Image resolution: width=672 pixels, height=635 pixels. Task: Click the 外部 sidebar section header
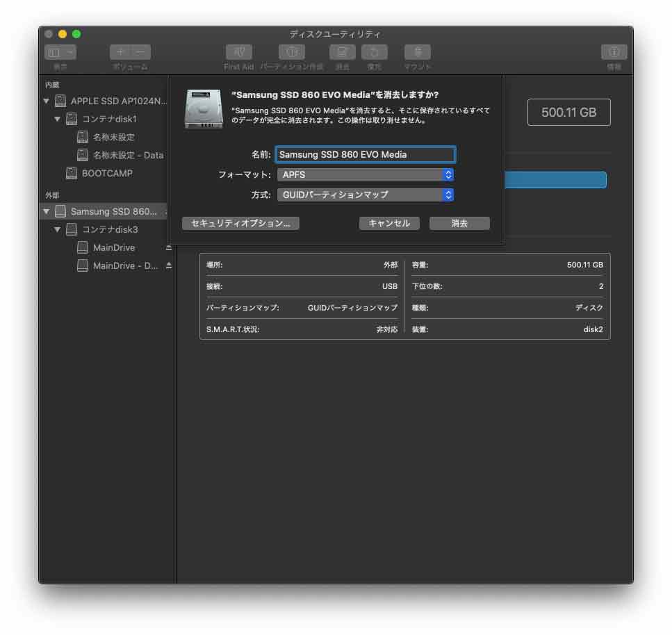[x=52, y=195]
